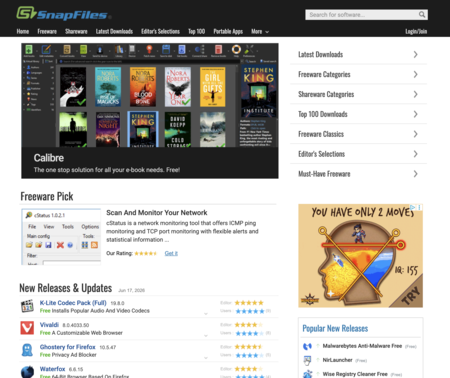Click the Vivaldi user rating stars
This screenshot has height=378, width=450.
pos(250,333)
